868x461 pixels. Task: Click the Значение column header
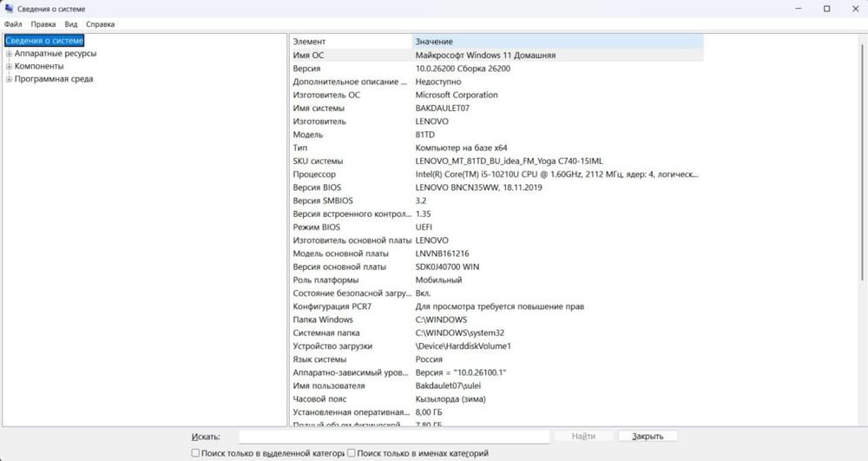click(x=558, y=42)
